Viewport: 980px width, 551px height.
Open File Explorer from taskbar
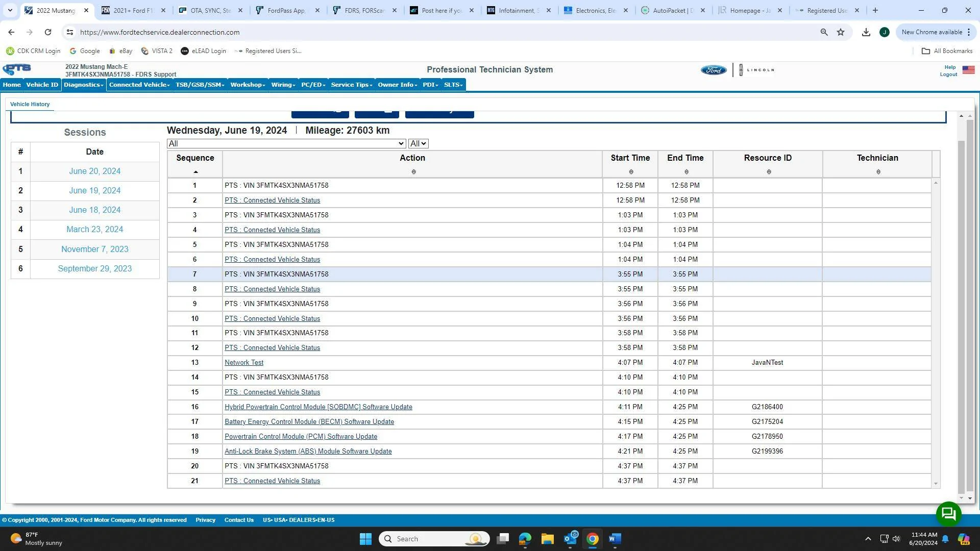[548, 539]
